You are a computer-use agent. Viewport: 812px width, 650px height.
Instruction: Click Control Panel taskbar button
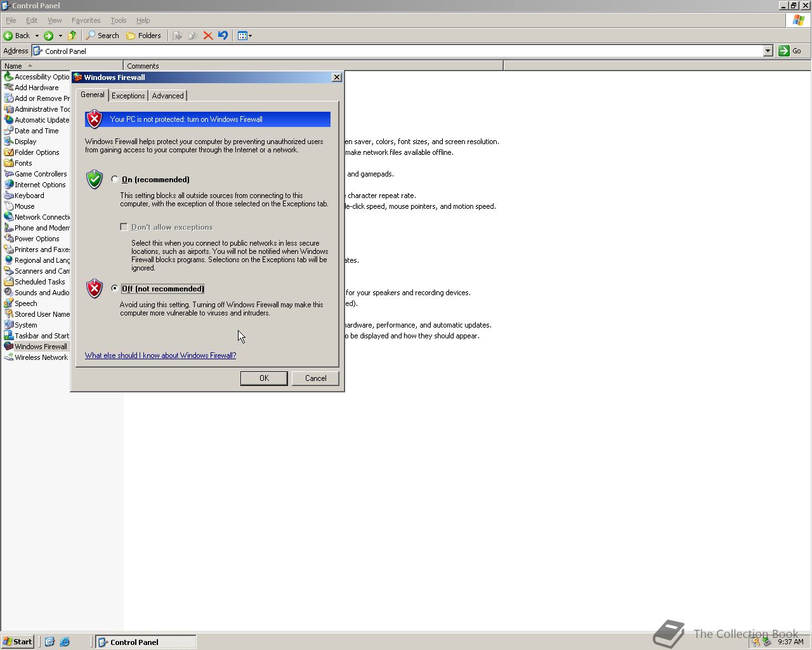click(x=146, y=642)
